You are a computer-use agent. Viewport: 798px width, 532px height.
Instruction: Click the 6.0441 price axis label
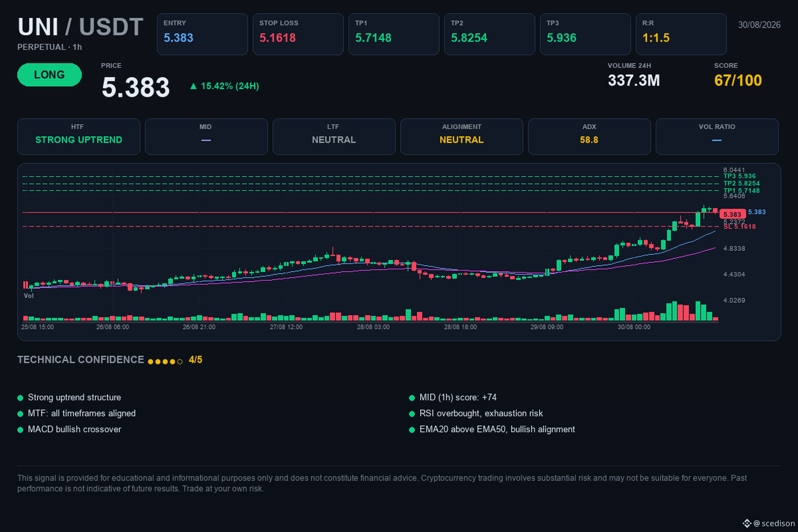[734, 170]
